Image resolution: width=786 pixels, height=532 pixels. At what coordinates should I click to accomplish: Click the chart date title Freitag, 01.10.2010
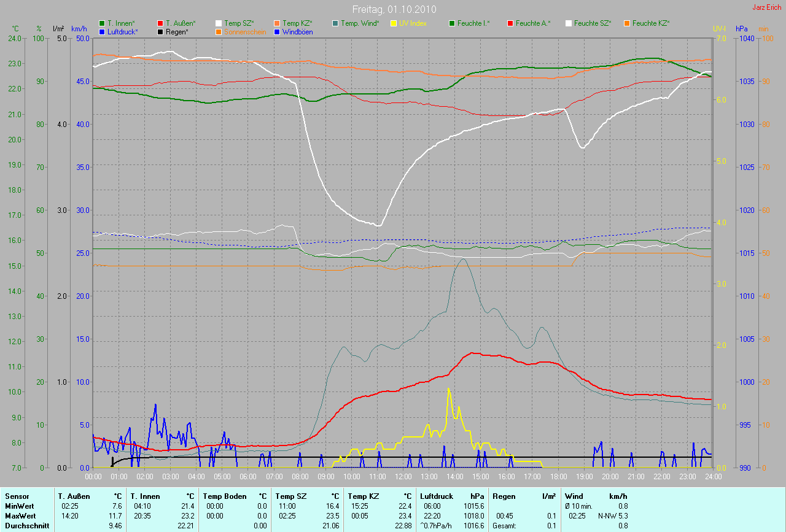pyautogui.click(x=392, y=10)
